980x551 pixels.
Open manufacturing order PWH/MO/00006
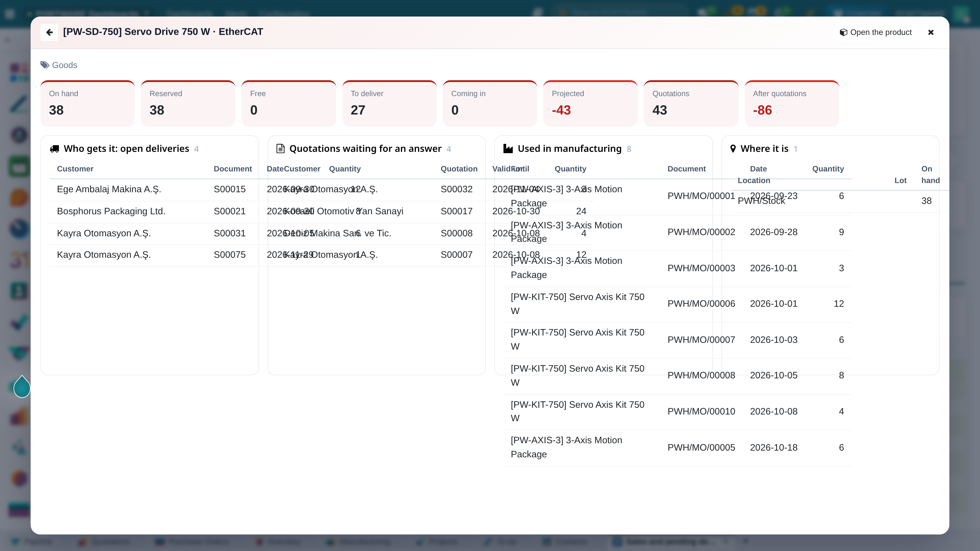pos(701,304)
